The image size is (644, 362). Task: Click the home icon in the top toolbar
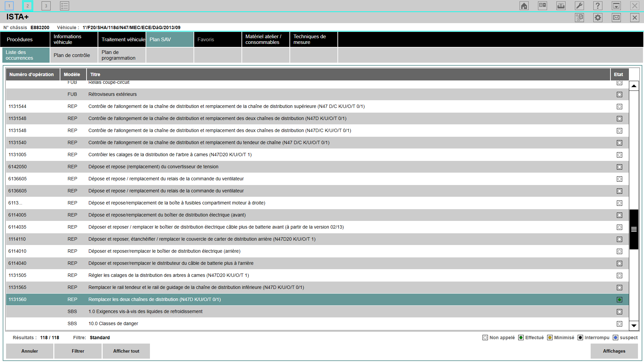(524, 6)
